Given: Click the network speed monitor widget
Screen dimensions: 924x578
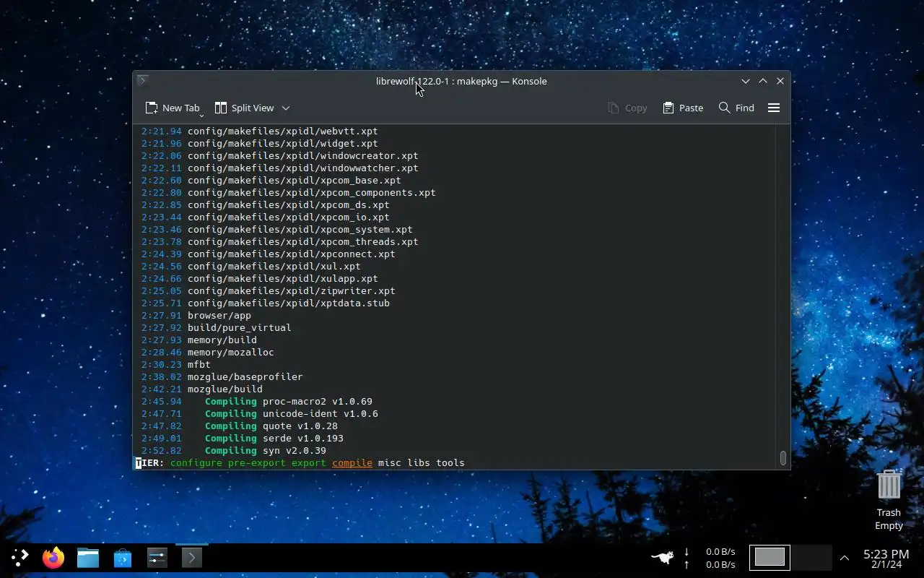Looking at the screenshot, I should click(x=710, y=558).
